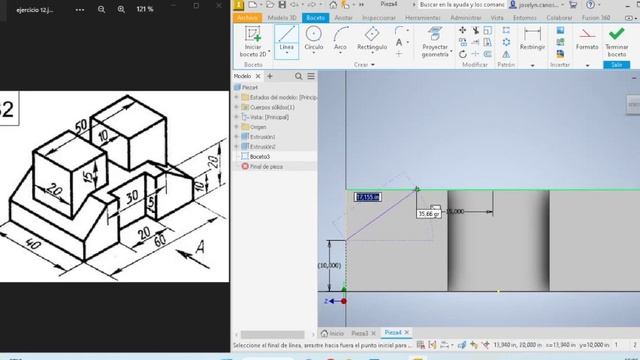This screenshot has height=360, width=640.
Task: Select the Rectangular pattern tool in Patrón
Action: pyautogui.click(x=506, y=30)
